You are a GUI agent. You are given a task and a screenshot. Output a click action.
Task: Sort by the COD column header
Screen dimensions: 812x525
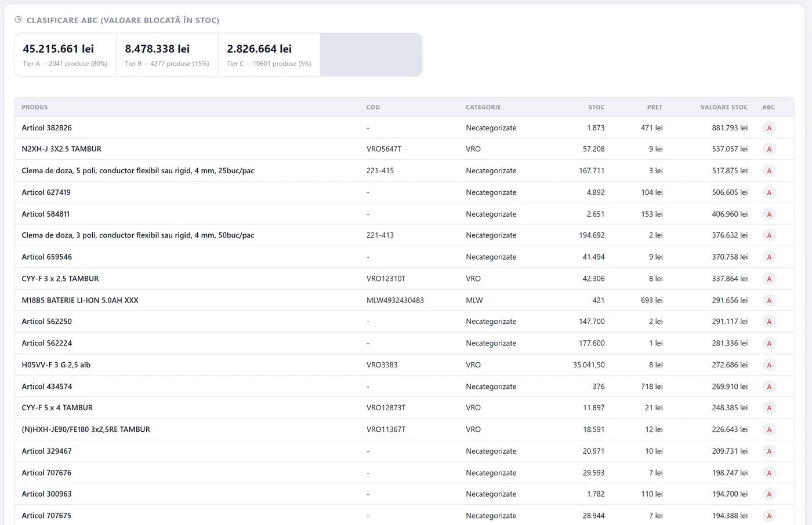coord(373,107)
